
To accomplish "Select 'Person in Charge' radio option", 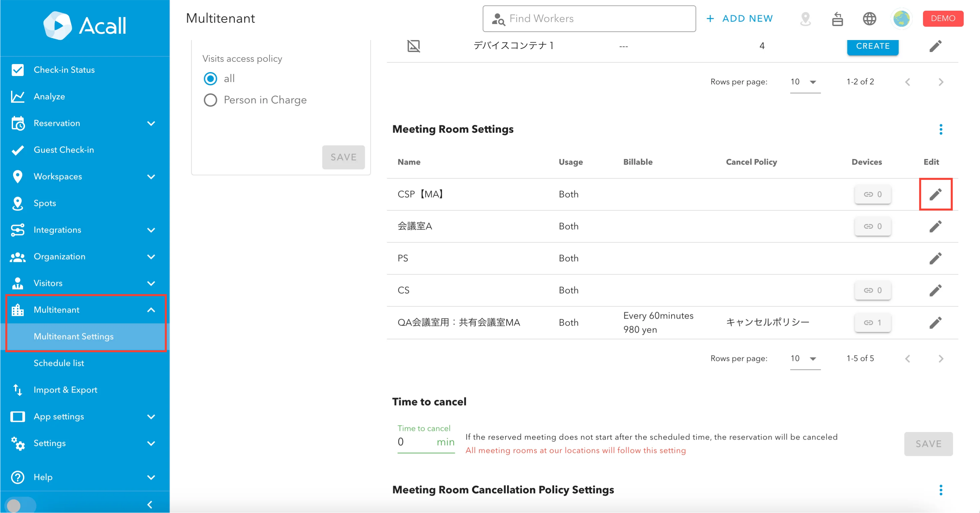I will [210, 100].
